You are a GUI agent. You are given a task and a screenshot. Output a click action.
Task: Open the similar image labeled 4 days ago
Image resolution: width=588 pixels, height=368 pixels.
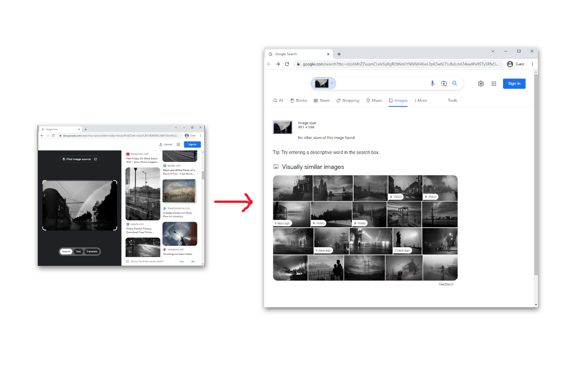(291, 214)
